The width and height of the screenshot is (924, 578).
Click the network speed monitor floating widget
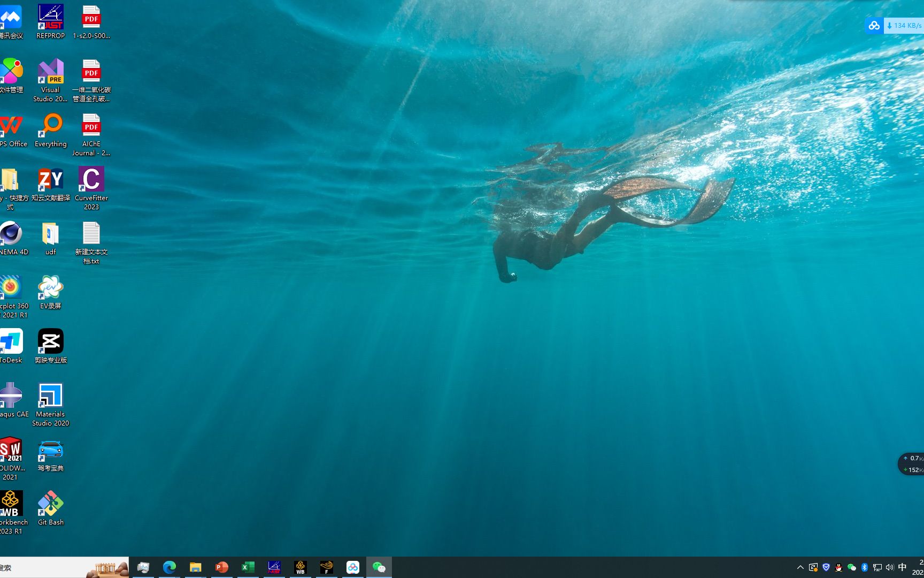(911, 464)
